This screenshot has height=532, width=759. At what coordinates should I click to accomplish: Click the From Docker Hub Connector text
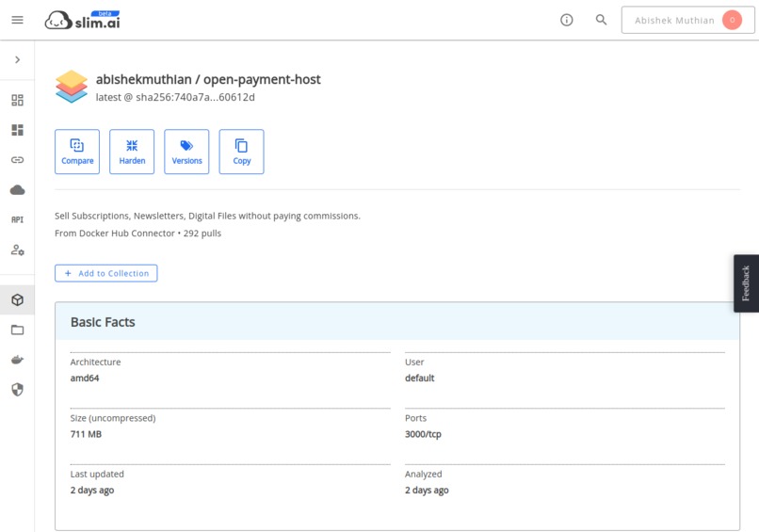pos(115,234)
